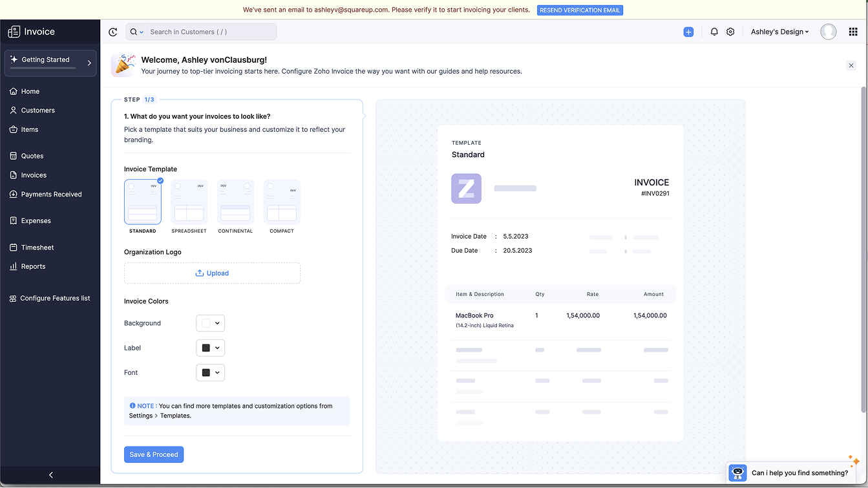Pick the Compact invoice template
The image size is (868, 488).
[x=281, y=201]
